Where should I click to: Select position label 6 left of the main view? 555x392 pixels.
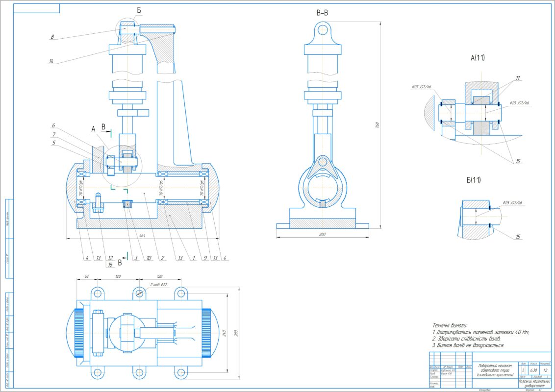tap(53, 125)
